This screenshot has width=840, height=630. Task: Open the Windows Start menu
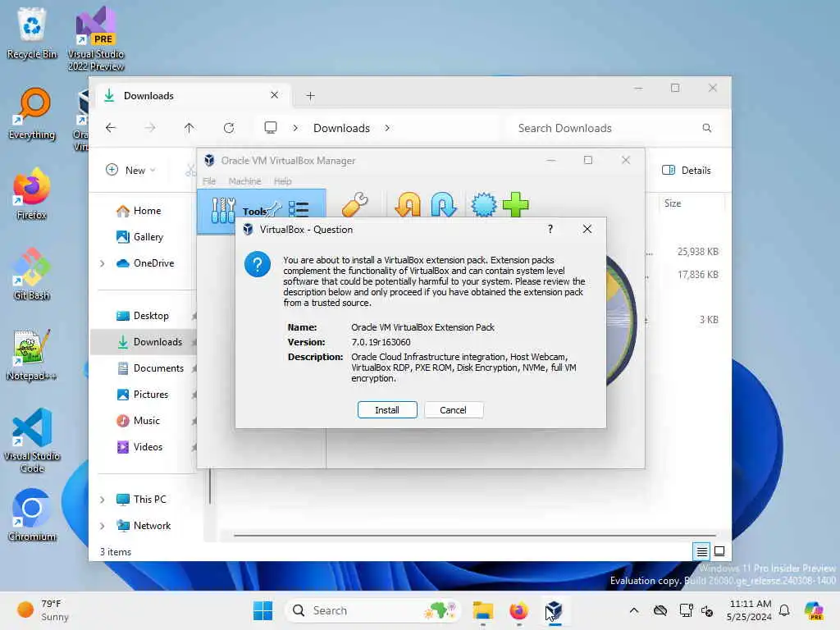(x=262, y=610)
